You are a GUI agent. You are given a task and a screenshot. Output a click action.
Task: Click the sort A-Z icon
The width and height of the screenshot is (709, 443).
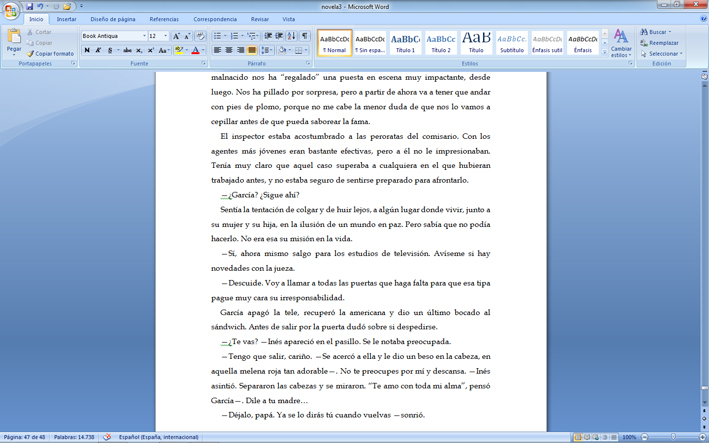[x=292, y=36]
